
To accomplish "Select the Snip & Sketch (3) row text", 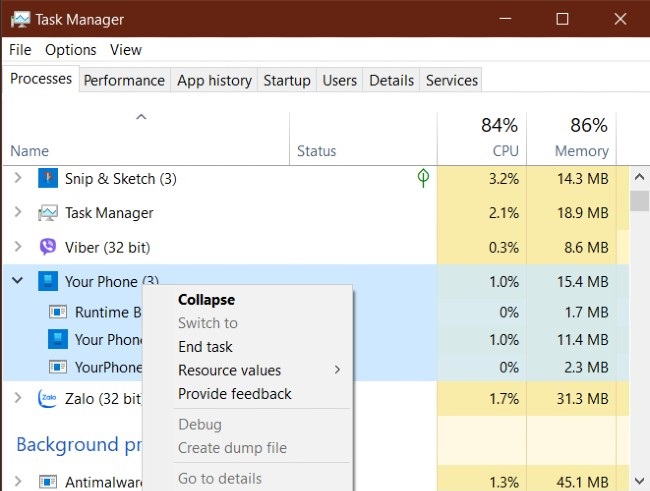I will point(121,179).
